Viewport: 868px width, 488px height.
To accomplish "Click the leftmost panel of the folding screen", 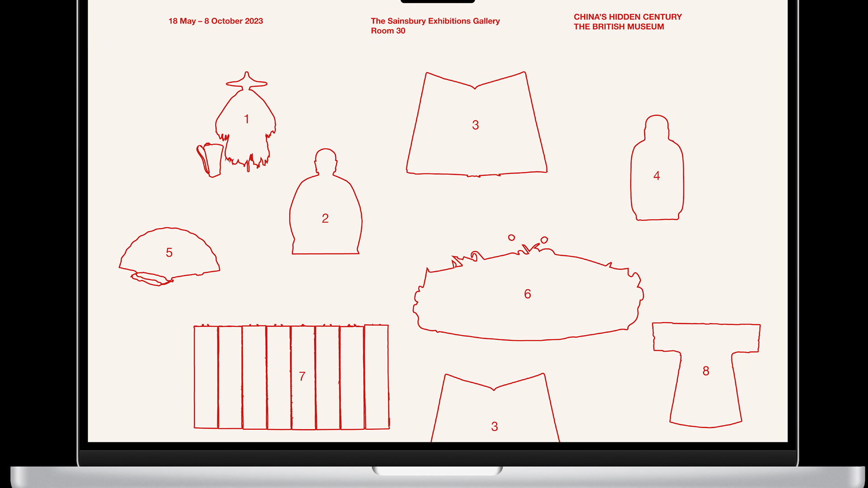I will [x=206, y=377].
